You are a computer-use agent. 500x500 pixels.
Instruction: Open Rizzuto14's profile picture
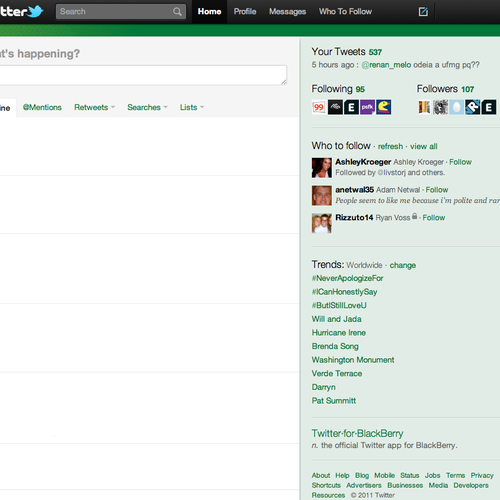(x=322, y=223)
